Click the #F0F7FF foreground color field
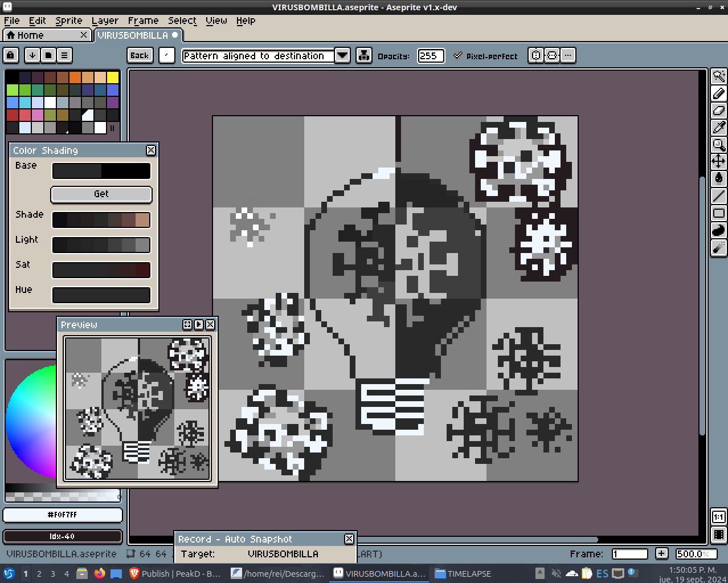Image resolution: width=728 pixels, height=583 pixels. (63, 515)
